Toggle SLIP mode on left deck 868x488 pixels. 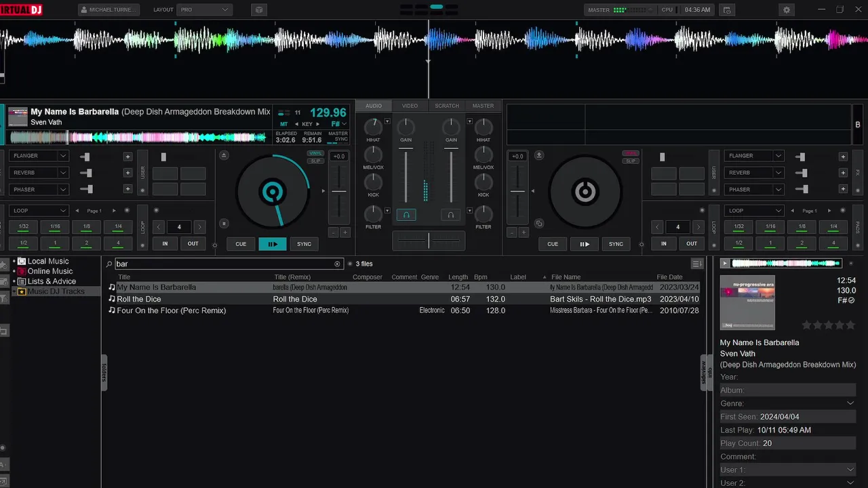[x=315, y=161]
